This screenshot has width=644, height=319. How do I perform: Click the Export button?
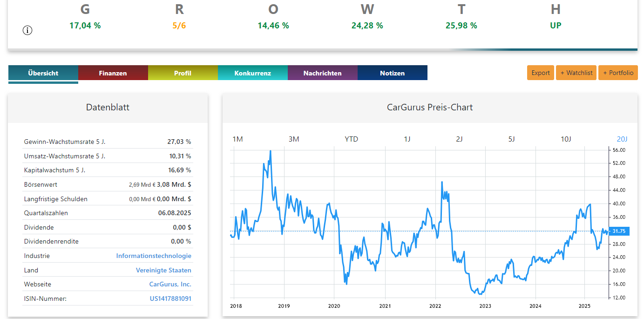coord(541,73)
